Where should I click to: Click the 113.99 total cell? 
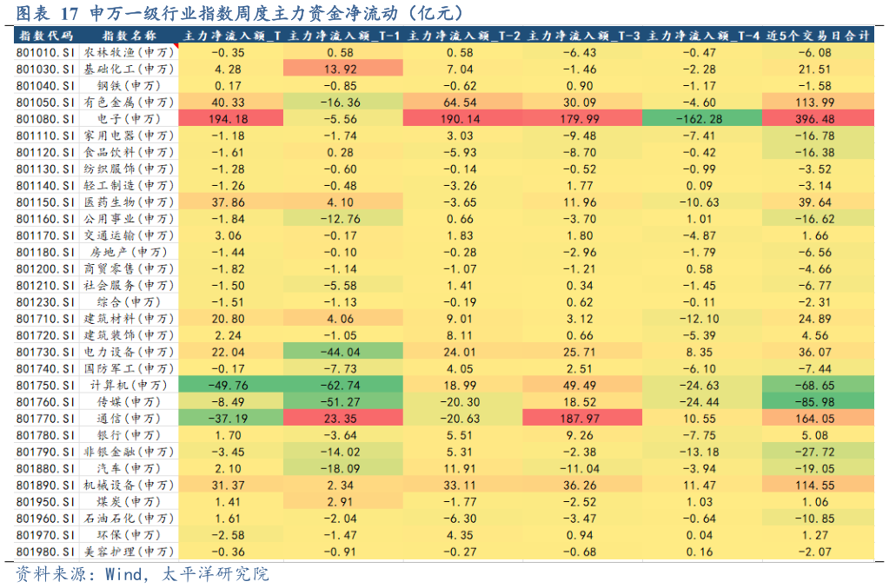[x=818, y=102]
